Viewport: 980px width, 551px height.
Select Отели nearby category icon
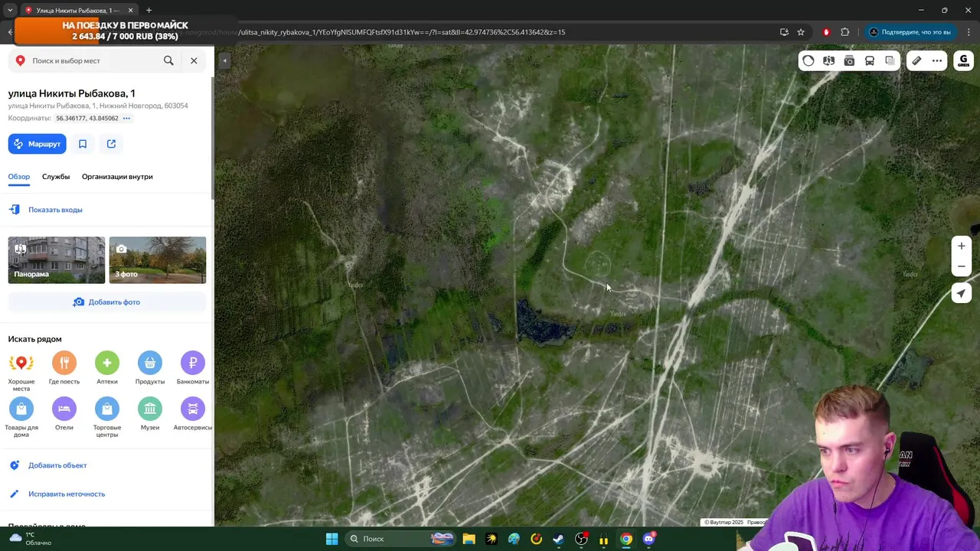[x=64, y=409]
